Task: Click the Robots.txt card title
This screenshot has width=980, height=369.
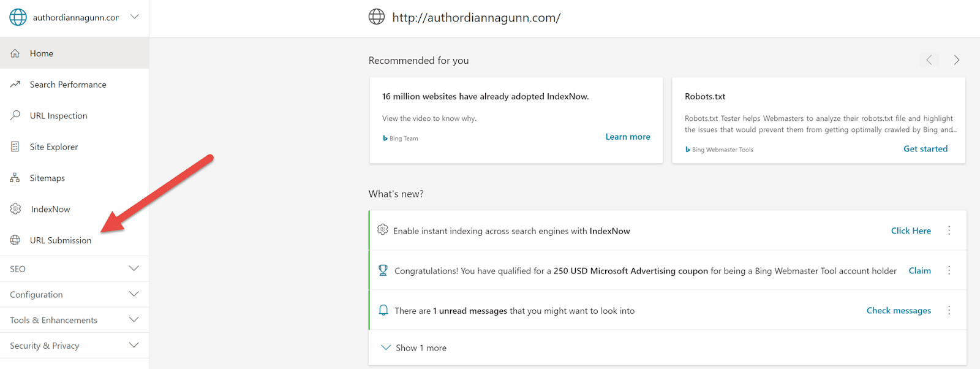Action: point(705,96)
